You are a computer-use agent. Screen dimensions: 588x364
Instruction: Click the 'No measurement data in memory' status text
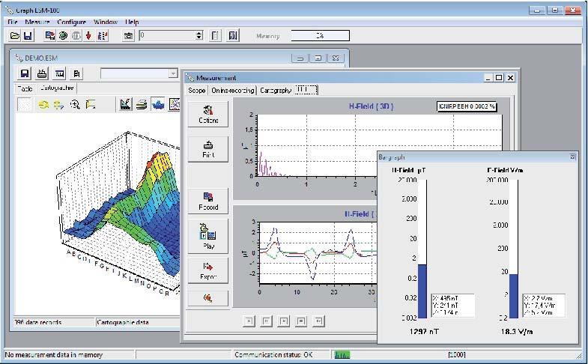(x=54, y=354)
